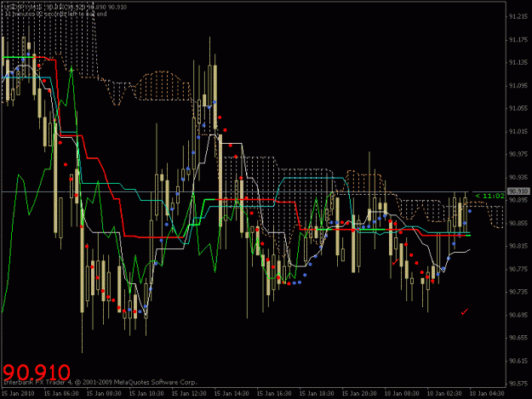Click the USDJPY,M15 chart title text
The image size is (532, 399).
pos(23,7)
